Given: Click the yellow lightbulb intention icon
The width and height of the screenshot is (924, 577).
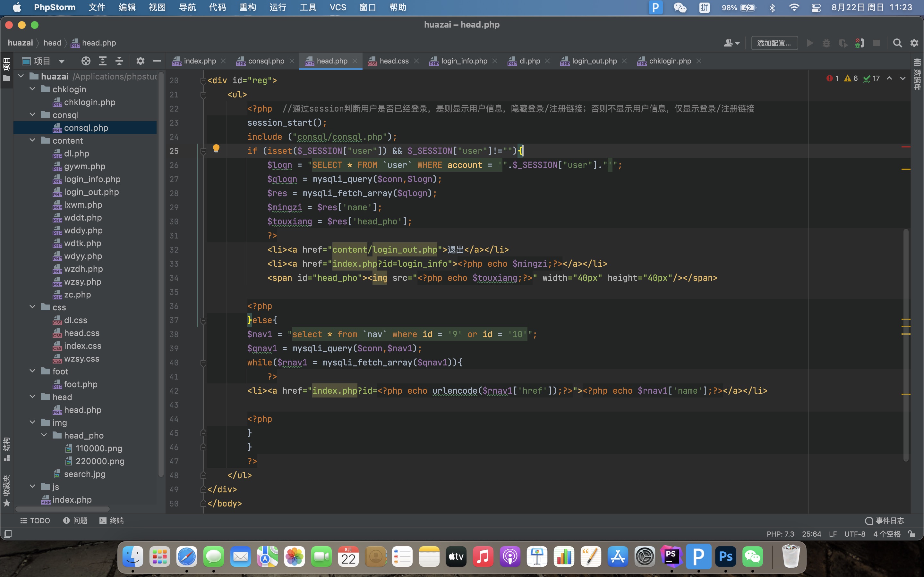Looking at the screenshot, I should (x=216, y=148).
